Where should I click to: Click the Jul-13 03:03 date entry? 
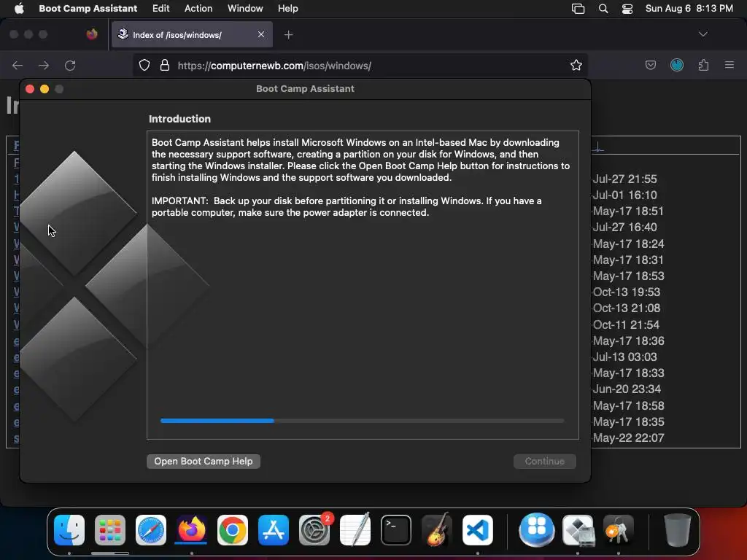point(624,357)
